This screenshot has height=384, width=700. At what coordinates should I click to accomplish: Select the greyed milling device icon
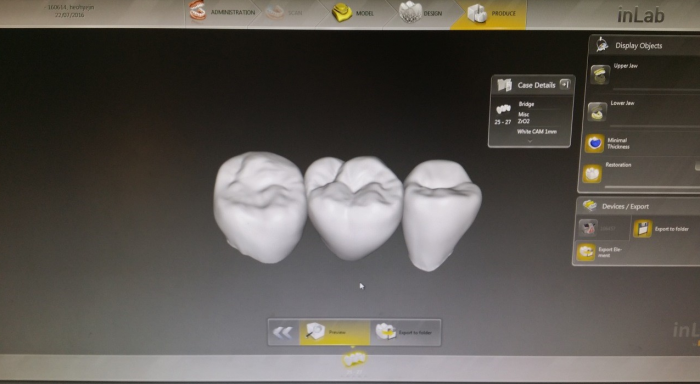tap(588, 228)
